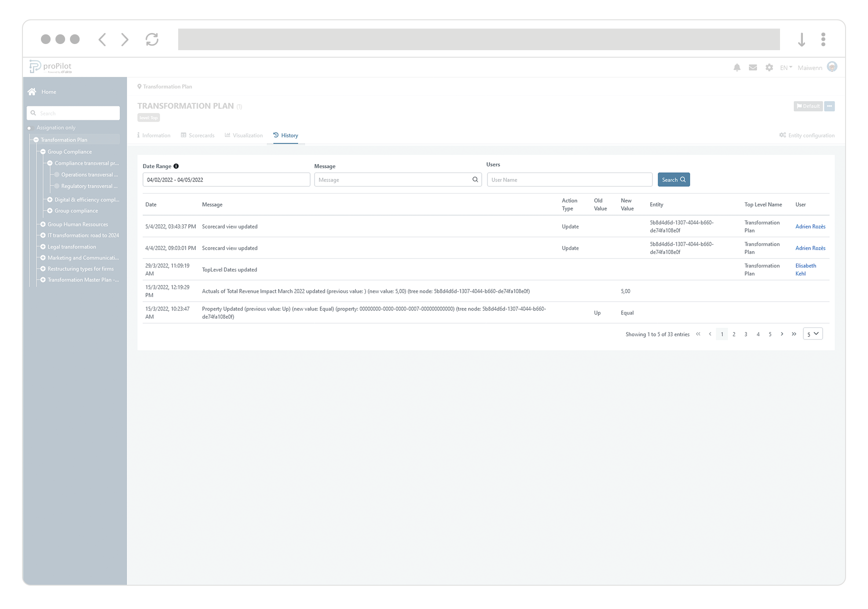This screenshot has height=609, width=868.
Task: Open the page size dropdown showing 5
Action: tap(813, 334)
